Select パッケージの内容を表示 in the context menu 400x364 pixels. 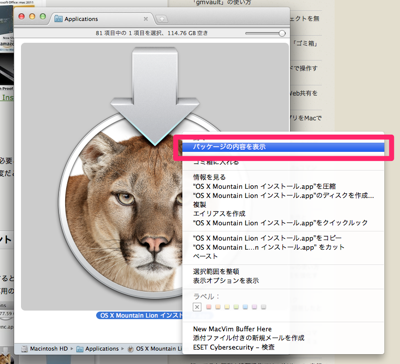(x=283, y=147)
